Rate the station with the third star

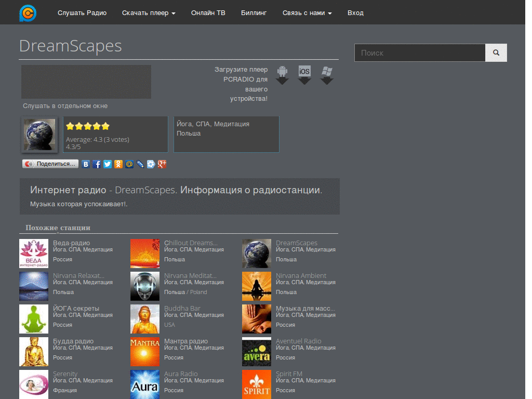[88, 126]
